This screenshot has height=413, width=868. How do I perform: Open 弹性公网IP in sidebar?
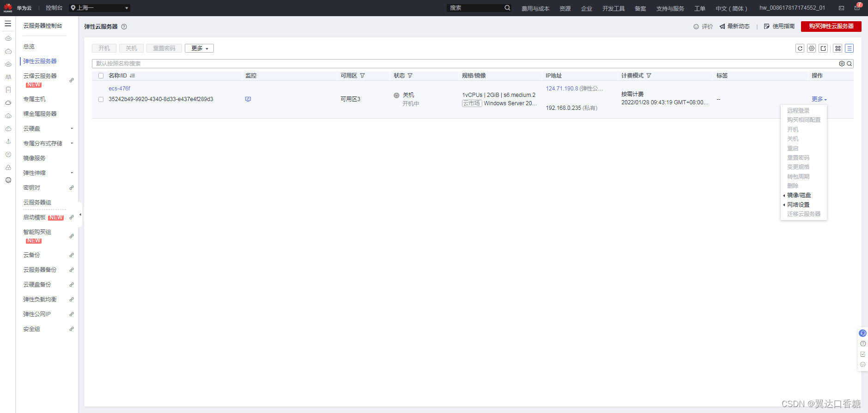(x=37, y=314)
